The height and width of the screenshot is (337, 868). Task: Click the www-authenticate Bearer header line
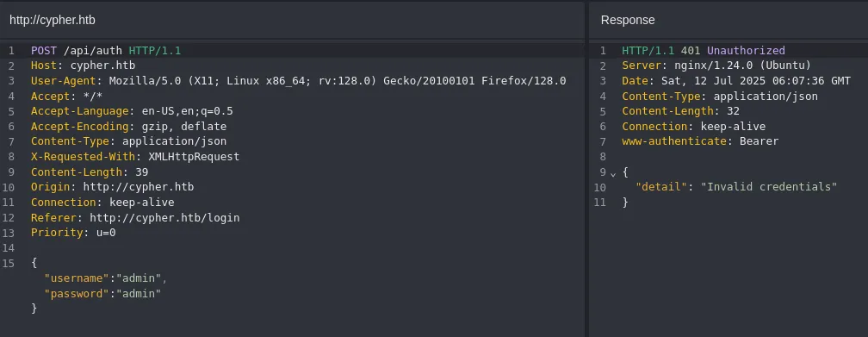point(700,141)
